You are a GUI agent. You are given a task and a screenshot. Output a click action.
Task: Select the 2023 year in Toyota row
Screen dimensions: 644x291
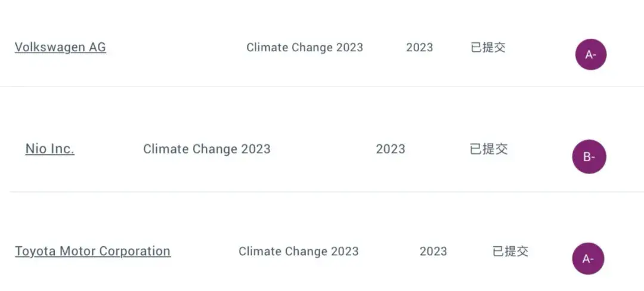434,251
